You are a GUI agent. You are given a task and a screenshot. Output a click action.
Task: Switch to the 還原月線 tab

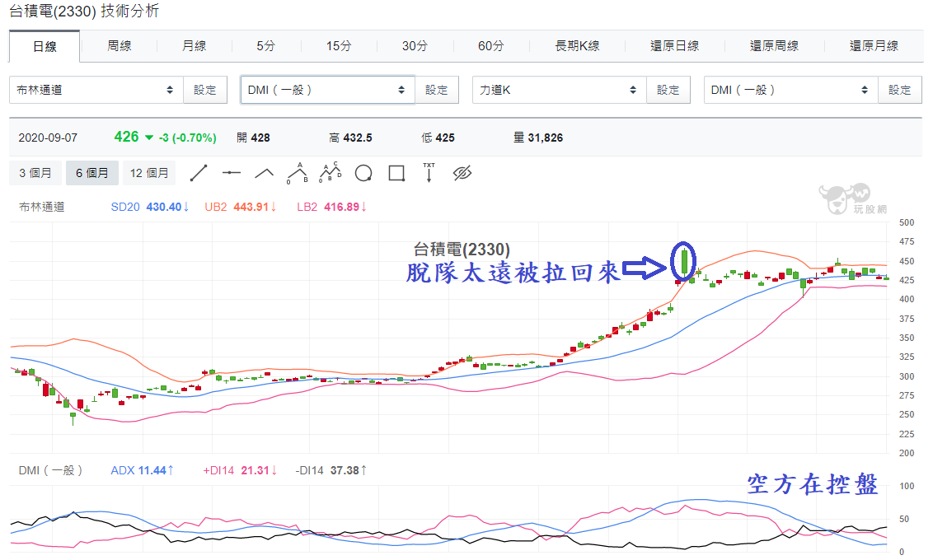[874, 46]
